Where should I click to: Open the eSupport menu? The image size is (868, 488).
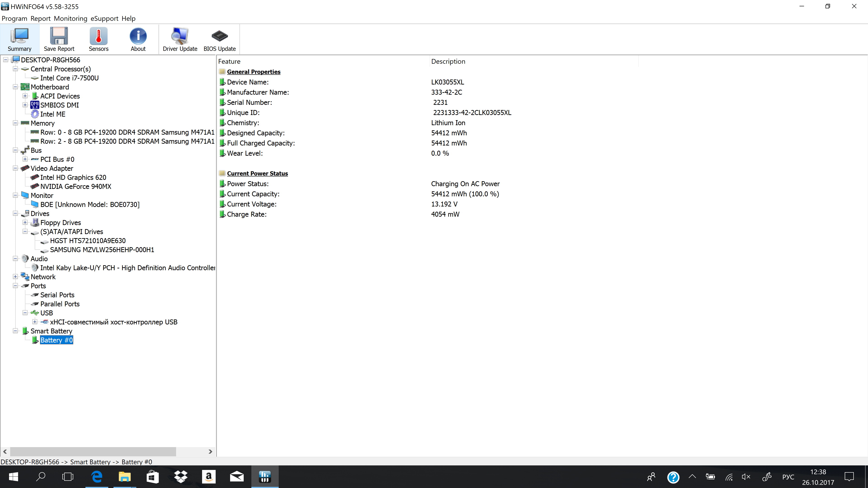point(104,19)
